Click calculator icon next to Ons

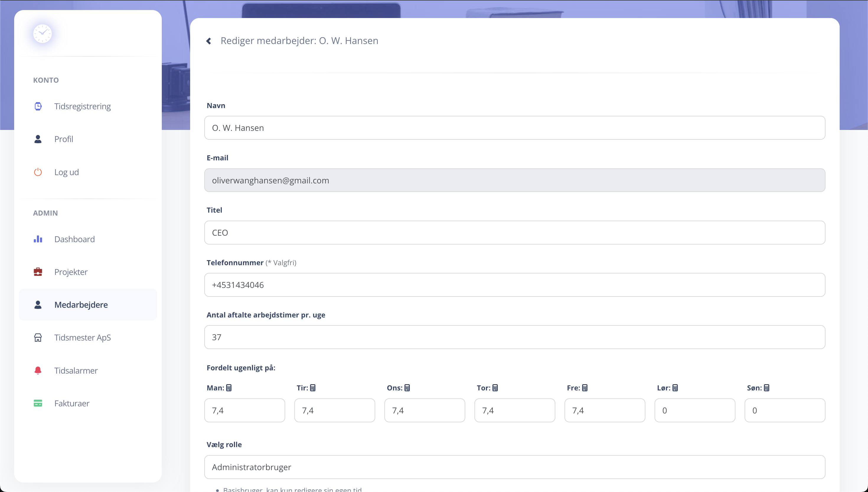point(407,388)
